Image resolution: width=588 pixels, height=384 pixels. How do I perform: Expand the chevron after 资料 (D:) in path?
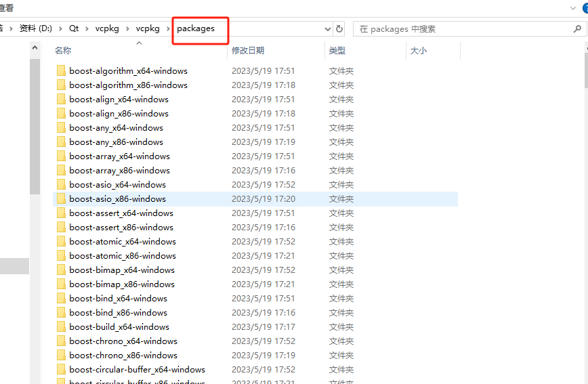tap(60, 29)
